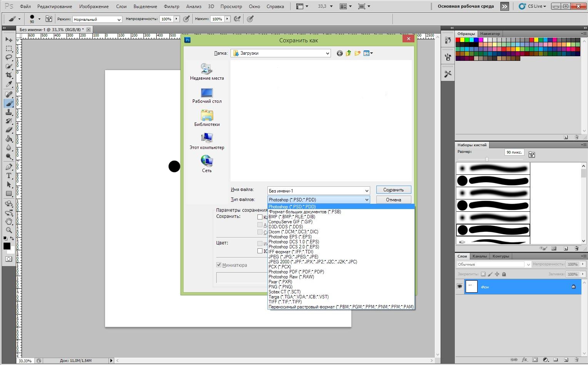
Task: Toggle the ICC profile checkbox under Цвет
Action: (260, 251)
